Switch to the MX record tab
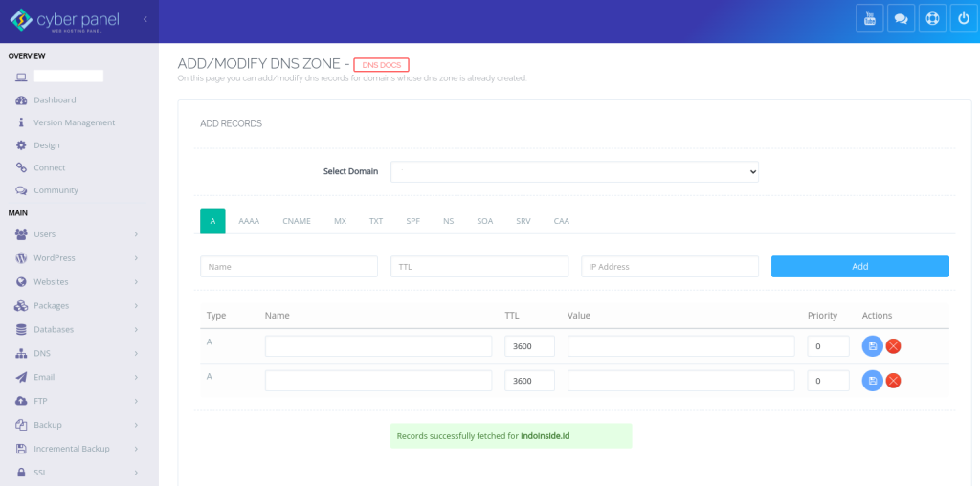The width and height of the screenshot is (980, 486). [340, 221]
